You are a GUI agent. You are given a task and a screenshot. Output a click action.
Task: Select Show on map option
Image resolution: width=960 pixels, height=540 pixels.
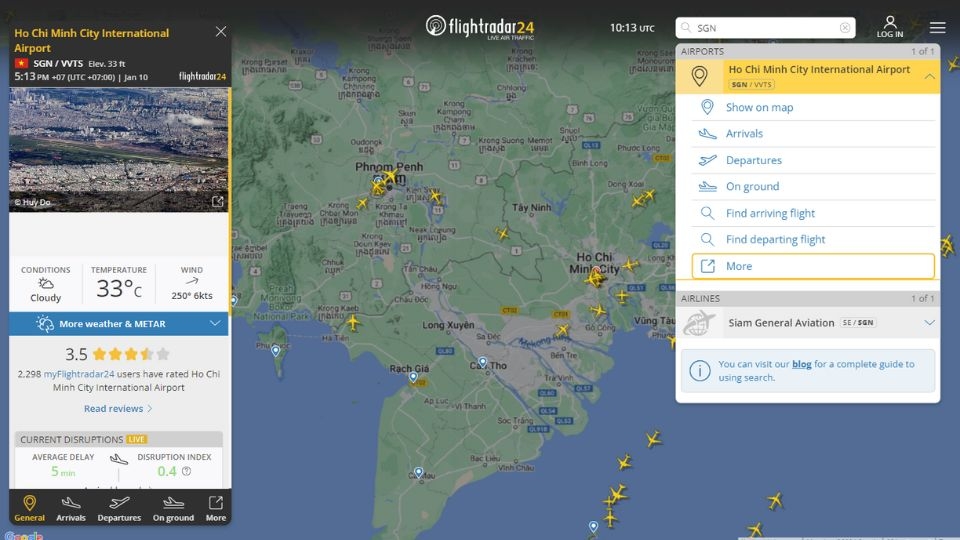click(813, 107)
